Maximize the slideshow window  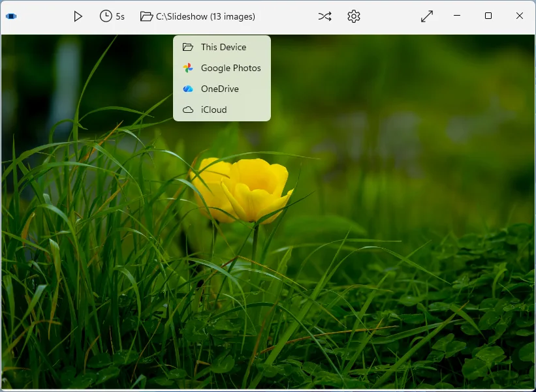click(x=488, y=16)
